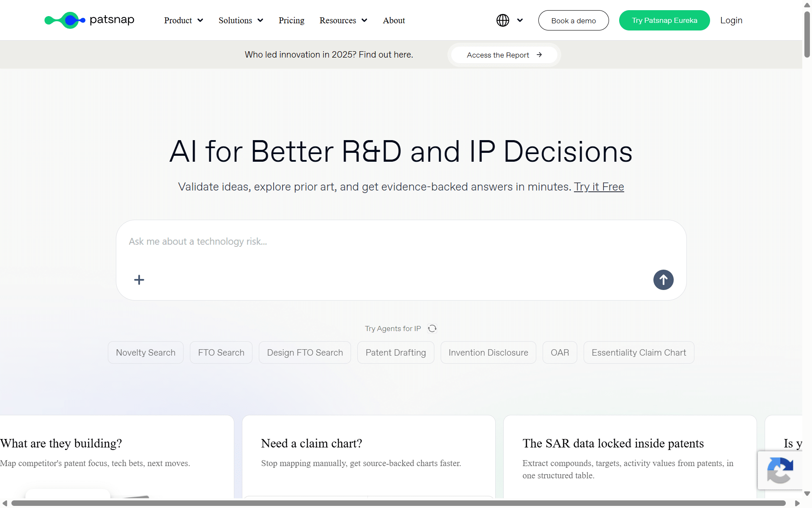Viewport: 812px width, 508px height.
Task: Expand the Solutions dropdown menu
Action: [241, 20]
